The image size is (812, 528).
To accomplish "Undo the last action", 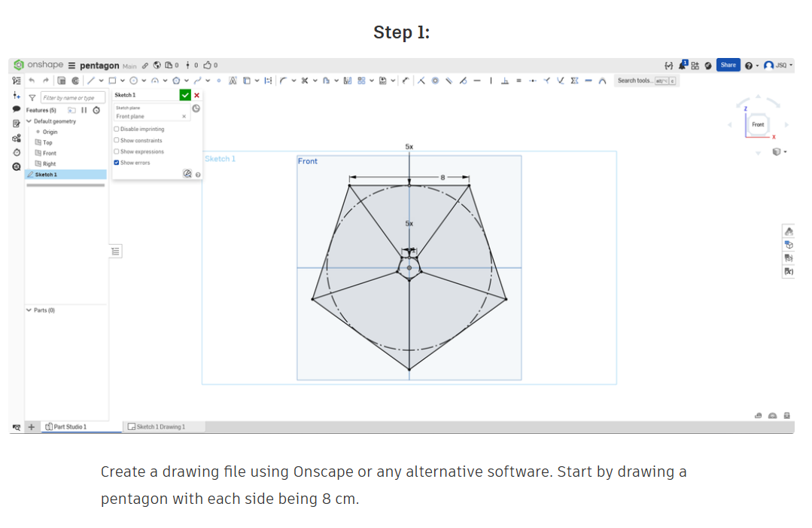I will 32,81.
